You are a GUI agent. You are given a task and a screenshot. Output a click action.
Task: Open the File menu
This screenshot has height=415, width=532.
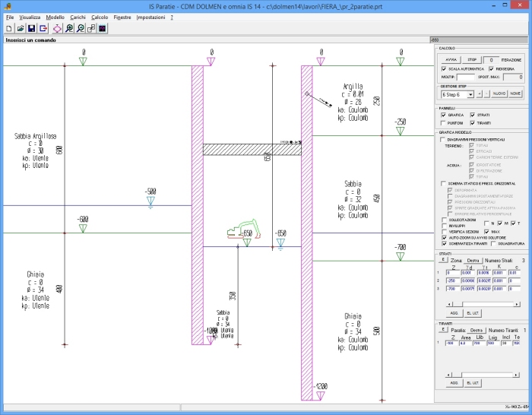[10, 17]
